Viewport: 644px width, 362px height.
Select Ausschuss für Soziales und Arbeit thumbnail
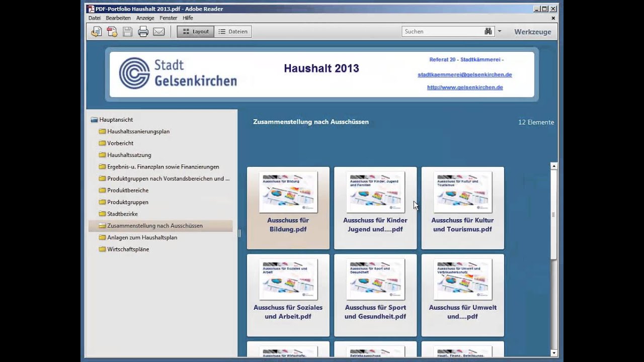(x=288, y=279)
